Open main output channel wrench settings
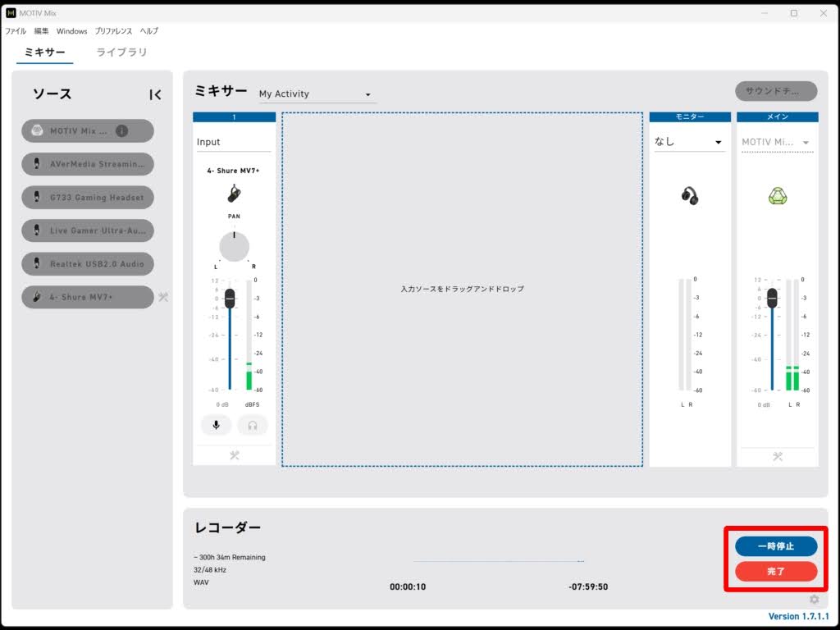This screenshot has height=630, width=840. [777, 457]
